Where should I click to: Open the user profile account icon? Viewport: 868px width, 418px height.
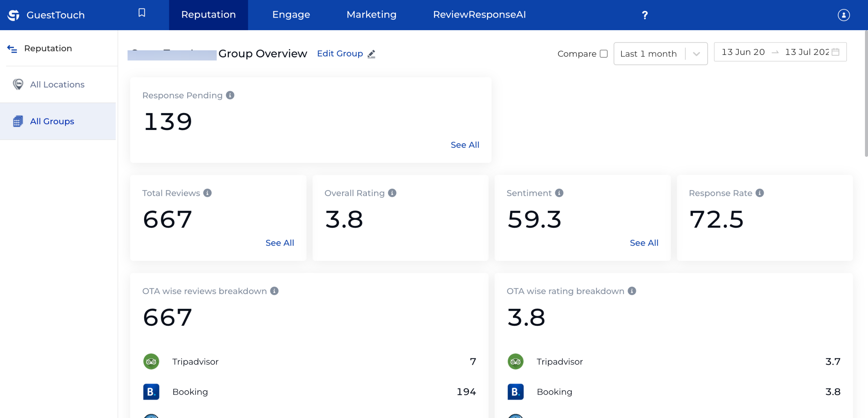pyautogui.click(x=844, y=15)
